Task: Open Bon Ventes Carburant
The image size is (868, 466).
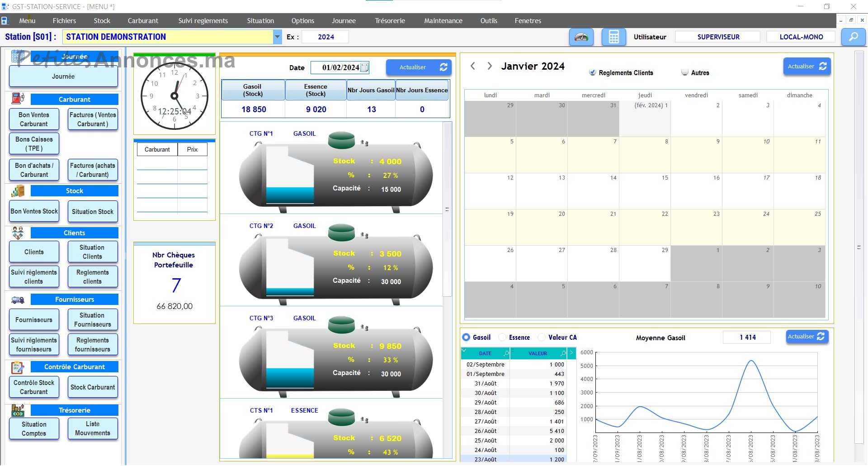Action: (x=34, y=119)
